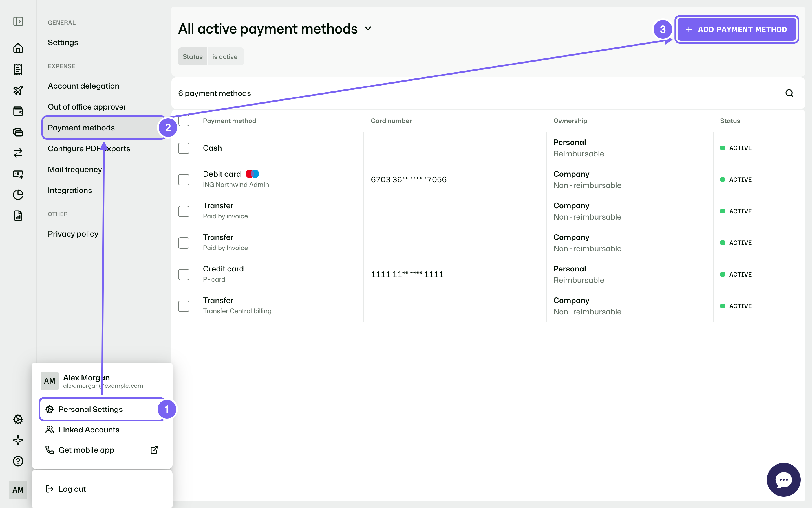The height and width of the screenshot is (508, 812).
Task: Click card number 6703 36** **** *7056
Action: 409,180
